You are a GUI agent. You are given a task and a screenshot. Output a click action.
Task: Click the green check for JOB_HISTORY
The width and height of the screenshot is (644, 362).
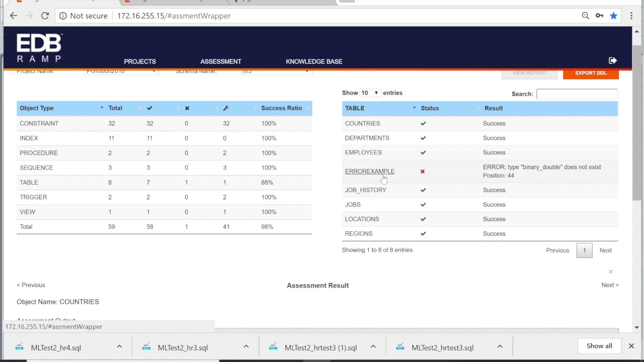click(423, 190)
